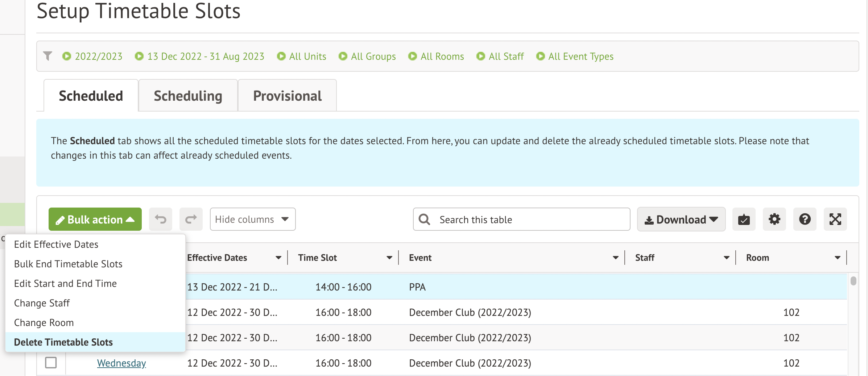The width and height of the screenshot is (868, 376).
Task: Open the Event column dropdown arrow
Action: [x=615, y=258]
